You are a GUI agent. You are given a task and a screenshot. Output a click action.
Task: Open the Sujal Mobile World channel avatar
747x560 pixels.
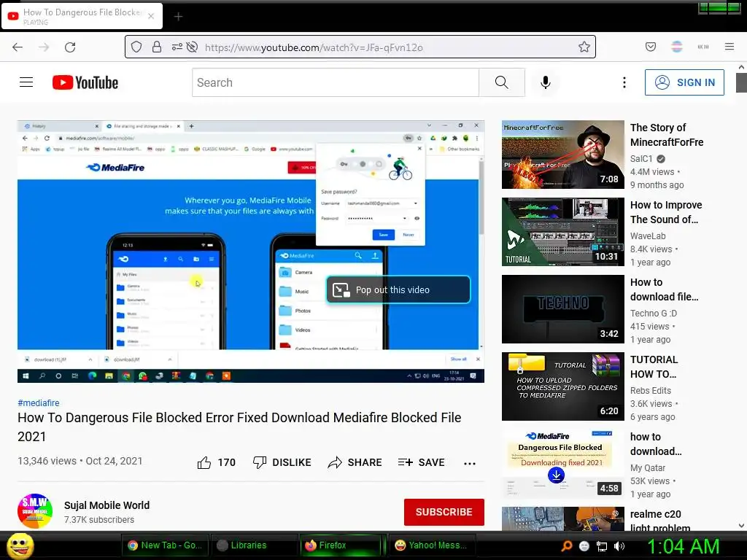pyautogui.click(x=35, y=511)
